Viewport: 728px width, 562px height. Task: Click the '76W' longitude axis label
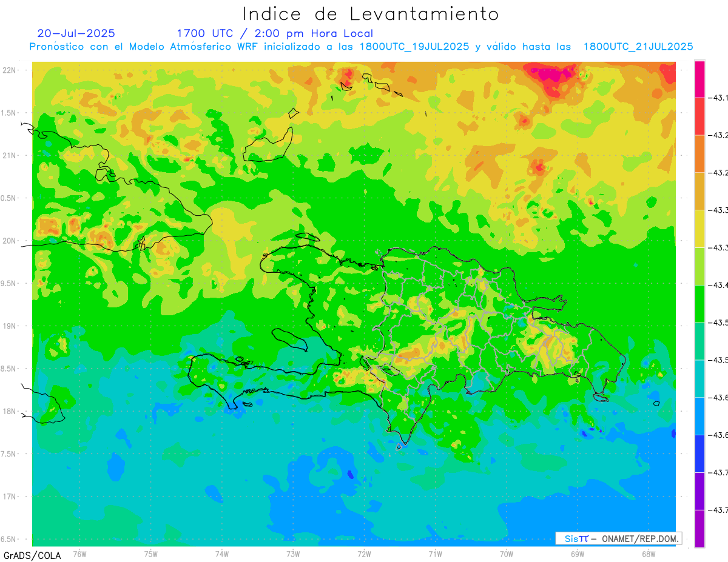click(x=79, y=554)
